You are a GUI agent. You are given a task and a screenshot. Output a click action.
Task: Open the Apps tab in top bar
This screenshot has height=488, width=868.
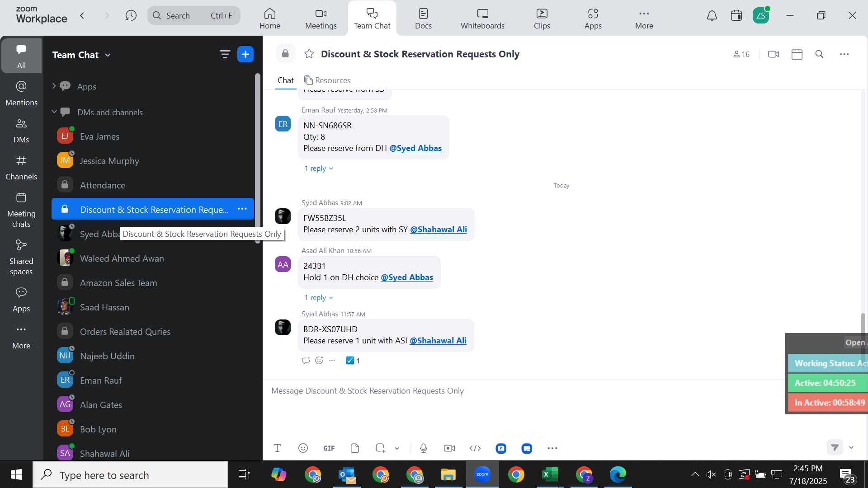[593, 19]
